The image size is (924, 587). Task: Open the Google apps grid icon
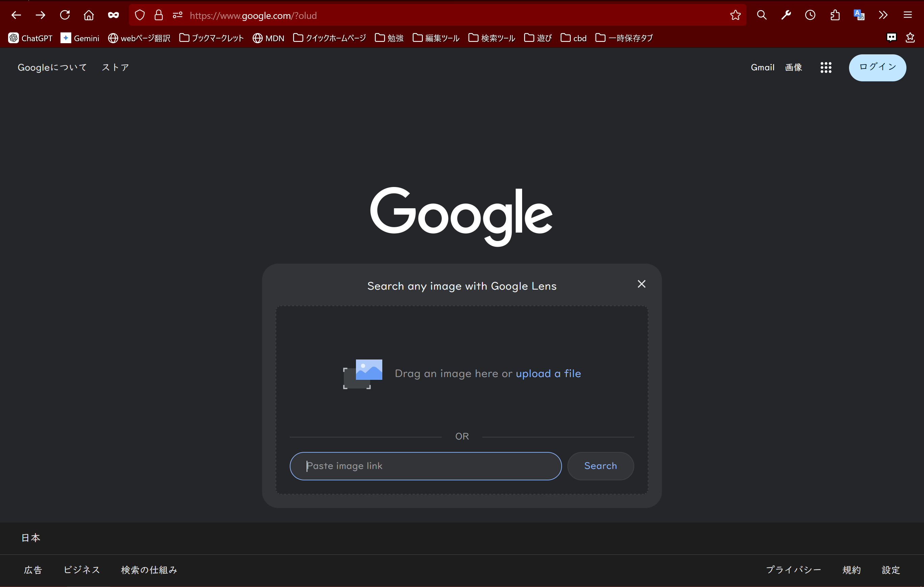point(826,68)
